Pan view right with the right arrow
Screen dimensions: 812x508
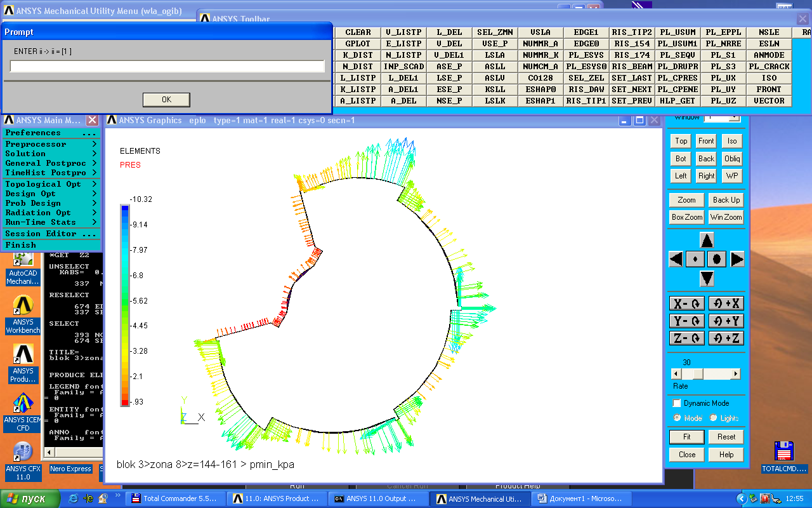pyautogui.click(x=737, y=259)
